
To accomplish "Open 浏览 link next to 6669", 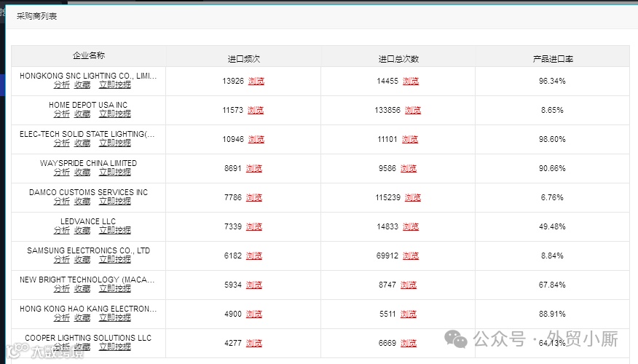I will [409, 344].
